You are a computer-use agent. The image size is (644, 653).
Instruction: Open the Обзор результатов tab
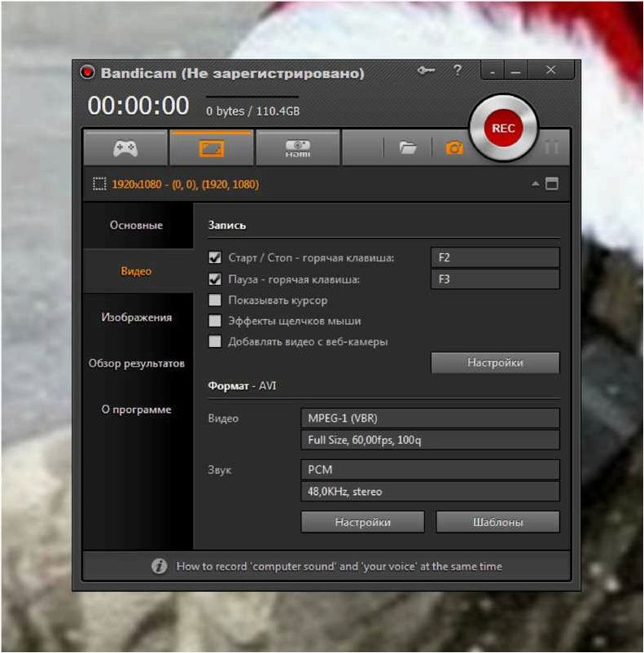click(x=137, y=364)
